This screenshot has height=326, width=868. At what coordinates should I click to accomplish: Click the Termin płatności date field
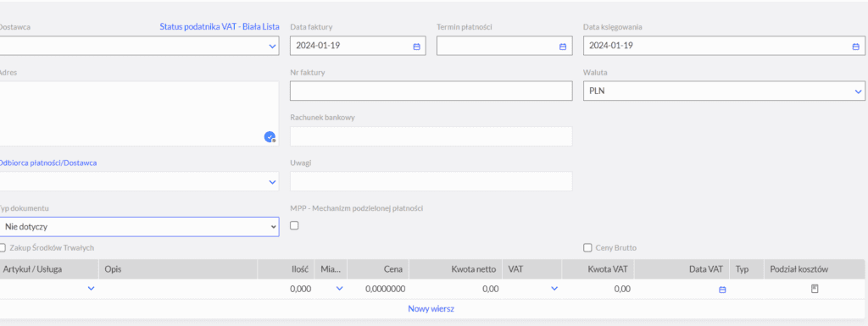tap(504, 46)
